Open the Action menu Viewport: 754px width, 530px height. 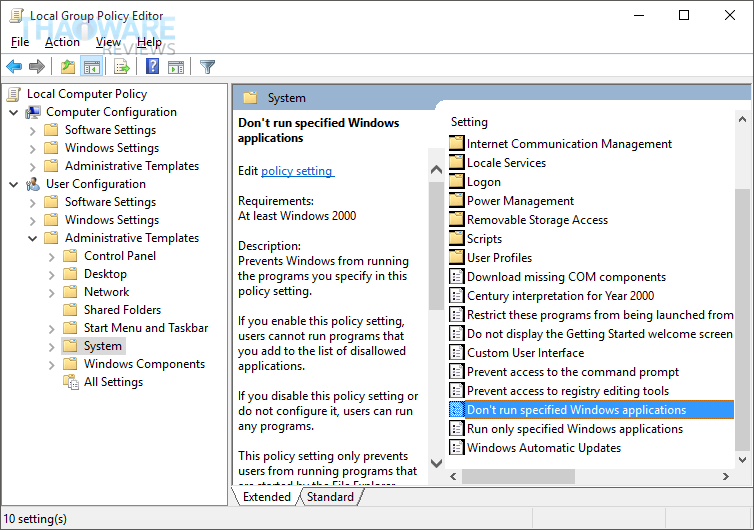[63, 42]
